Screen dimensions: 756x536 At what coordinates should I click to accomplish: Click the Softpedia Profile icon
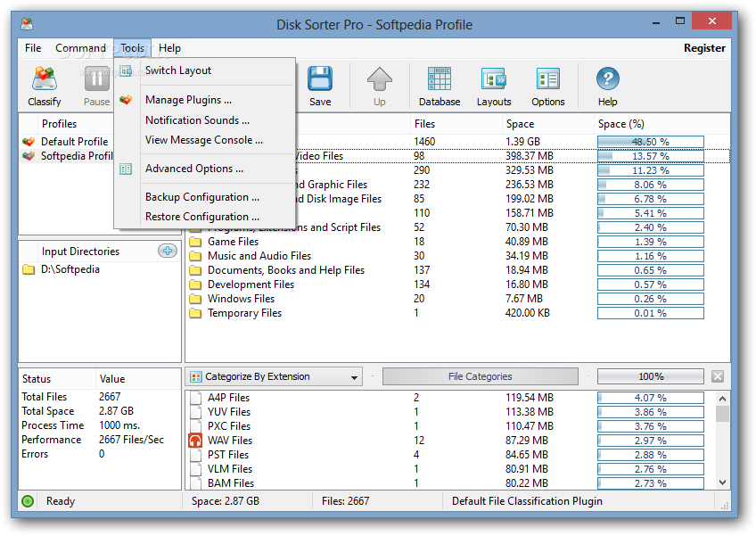coord(29,156)
